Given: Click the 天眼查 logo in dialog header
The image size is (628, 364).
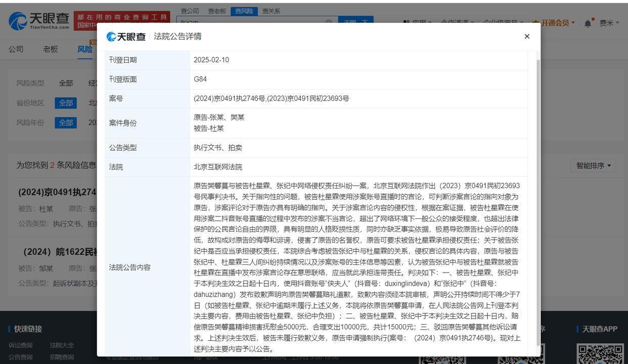Looking at the screenshot, I should point(126,36).
